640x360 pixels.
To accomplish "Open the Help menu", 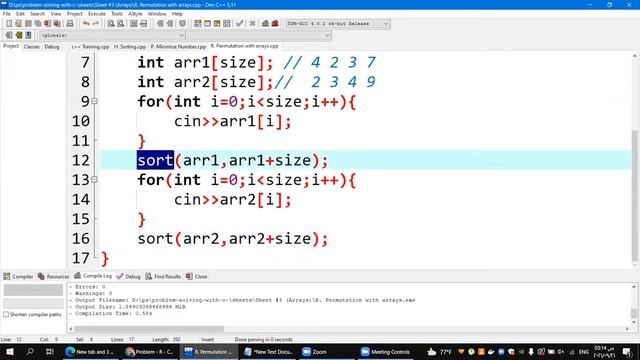I will [177, 14].
